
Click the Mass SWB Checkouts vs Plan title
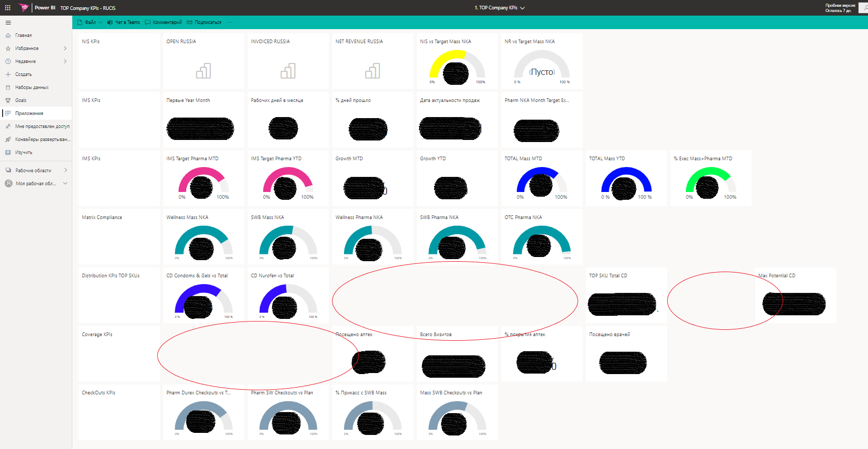(x=451, y=393)
